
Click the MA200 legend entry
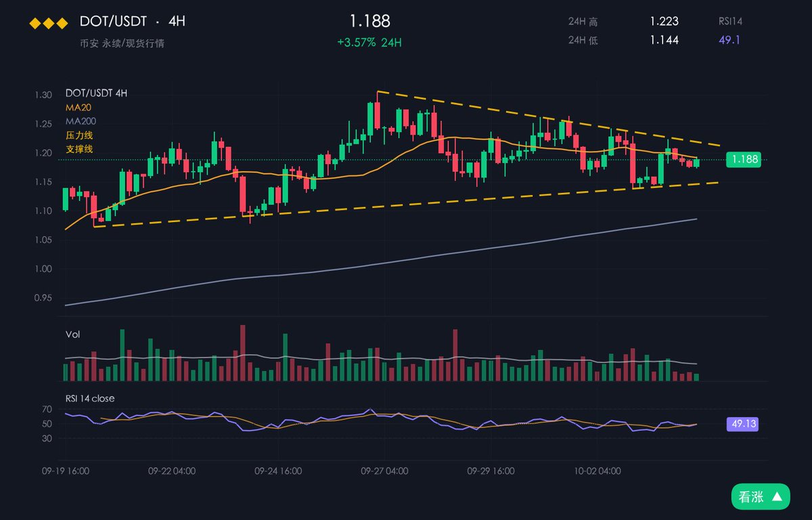click(x=80, y=121)
